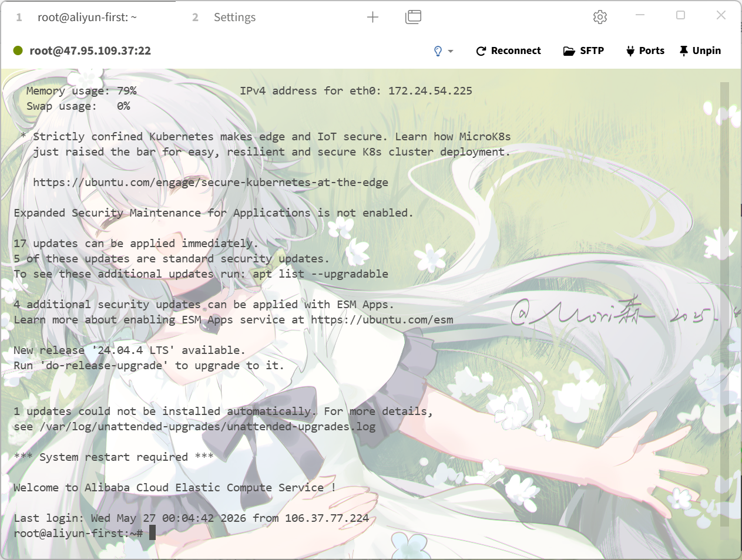Maximize the terminal window

(680, 15)
